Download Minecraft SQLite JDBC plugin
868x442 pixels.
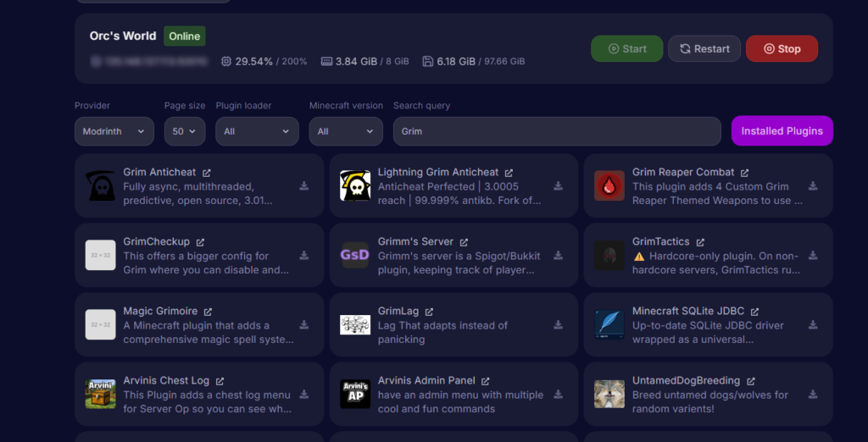tap(813, 324)
